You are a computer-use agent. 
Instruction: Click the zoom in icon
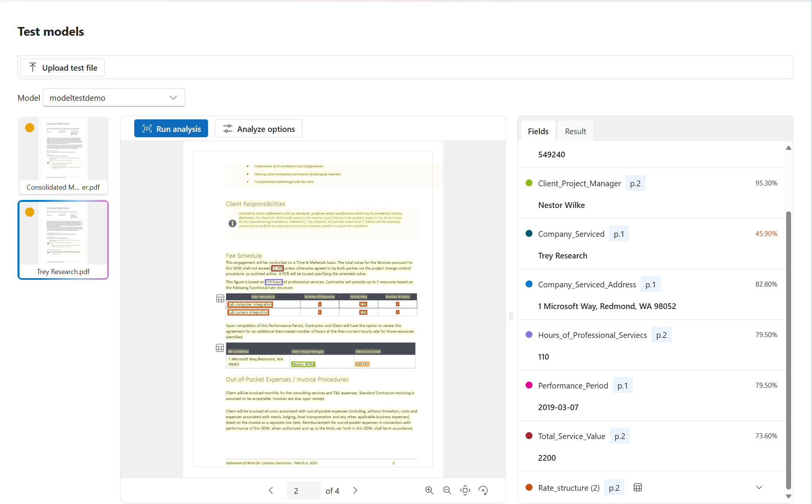429,490
